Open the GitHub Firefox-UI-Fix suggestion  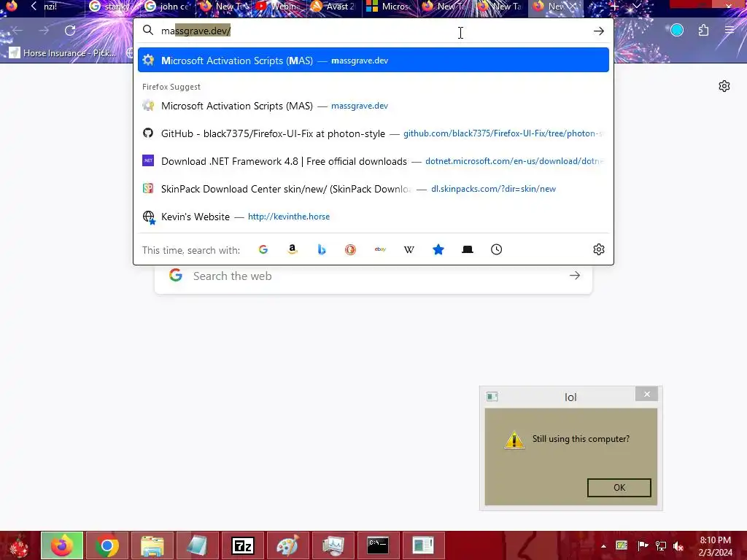[x=373, y=133]
